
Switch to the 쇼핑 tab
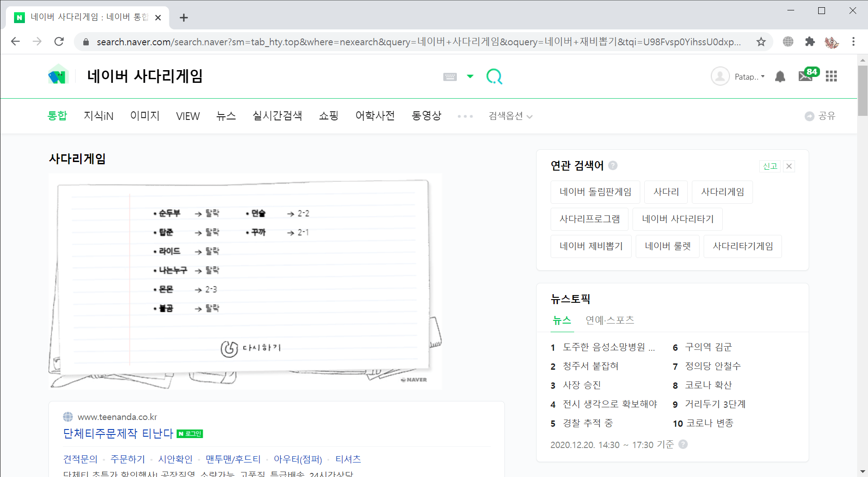pyautogui.click(x=329, y=116)
